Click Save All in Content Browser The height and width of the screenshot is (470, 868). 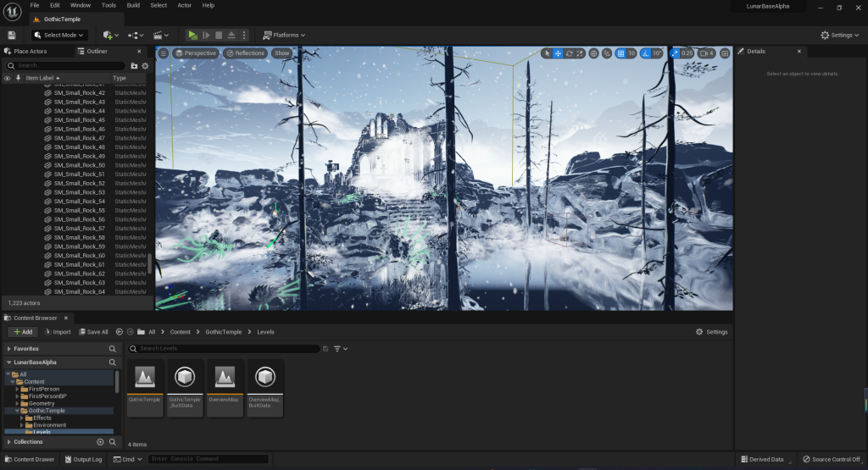coord(93,332)
